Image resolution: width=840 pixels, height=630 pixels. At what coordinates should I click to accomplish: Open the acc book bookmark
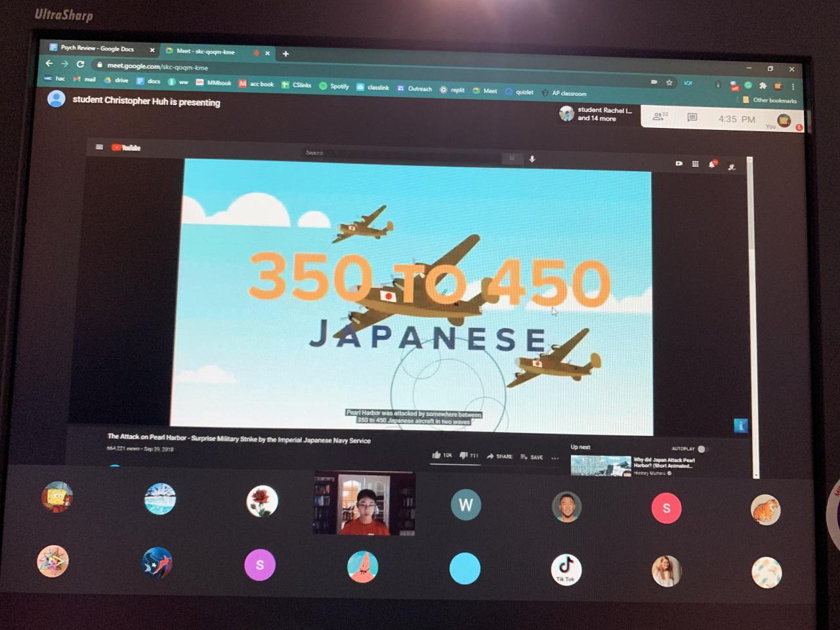click(x=256, y=84)
